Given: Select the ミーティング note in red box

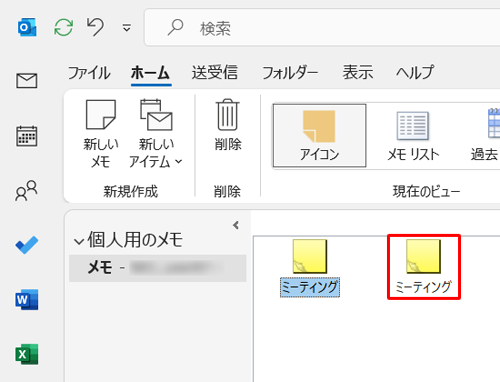Looking at the screenshot, I should (424, 267).
